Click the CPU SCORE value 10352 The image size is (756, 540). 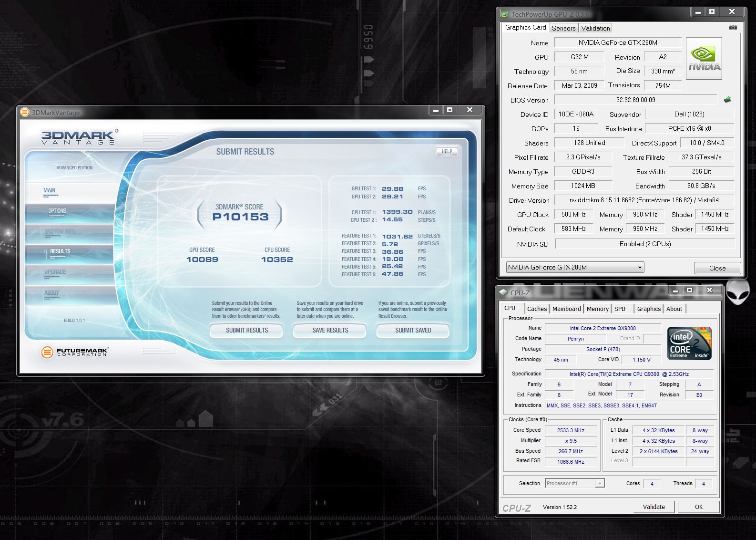point(277,260)
